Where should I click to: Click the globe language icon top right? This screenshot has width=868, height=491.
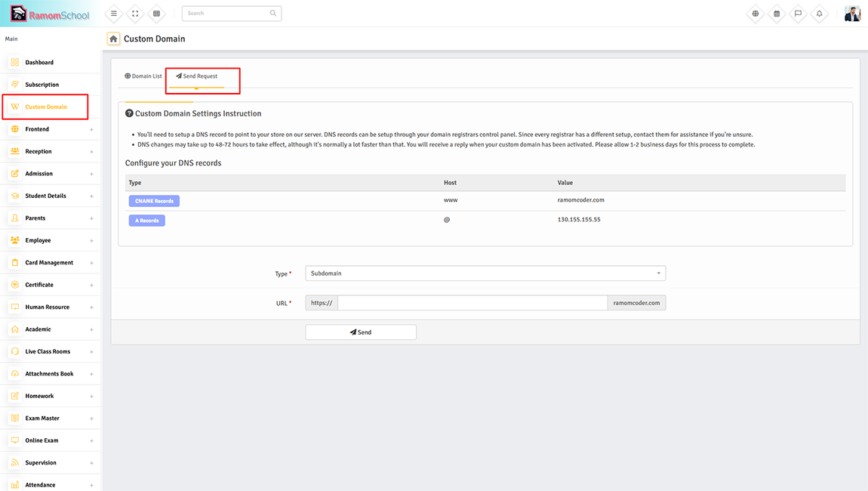coord(756,14)
